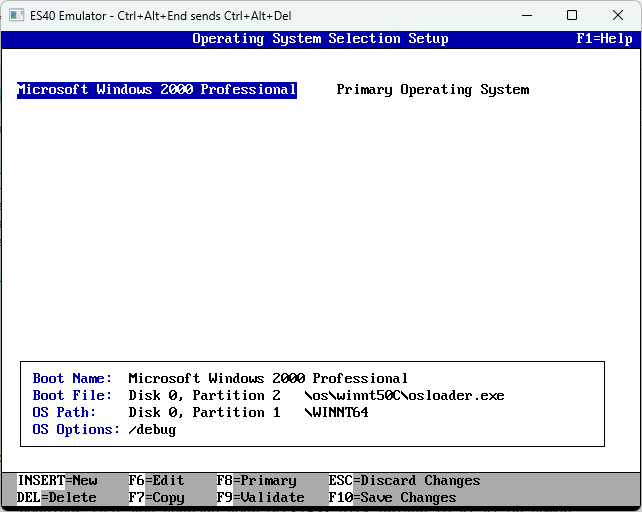Click the \os\winnt50C\osloader.exe path
This screenshot has height=512, width=642.
(404, 395)
